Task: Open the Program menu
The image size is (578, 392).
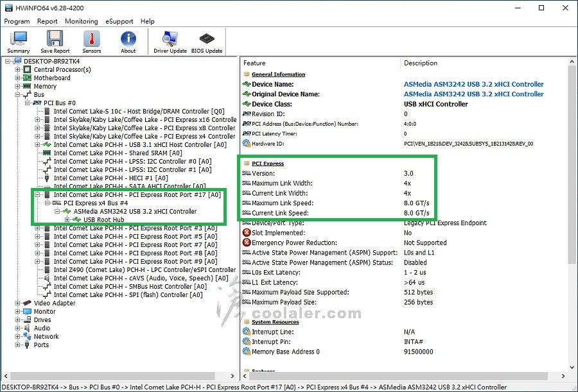Action: click(x=17, y=21)
